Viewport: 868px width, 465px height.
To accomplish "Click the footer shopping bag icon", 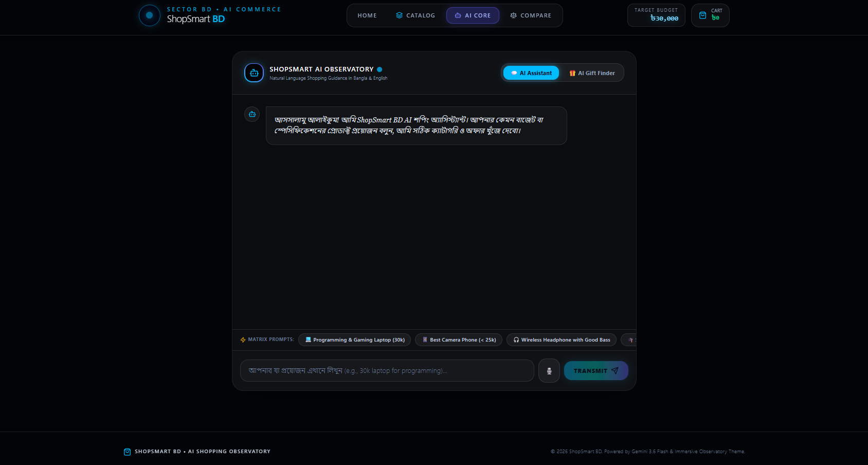I will coord(128,452).
